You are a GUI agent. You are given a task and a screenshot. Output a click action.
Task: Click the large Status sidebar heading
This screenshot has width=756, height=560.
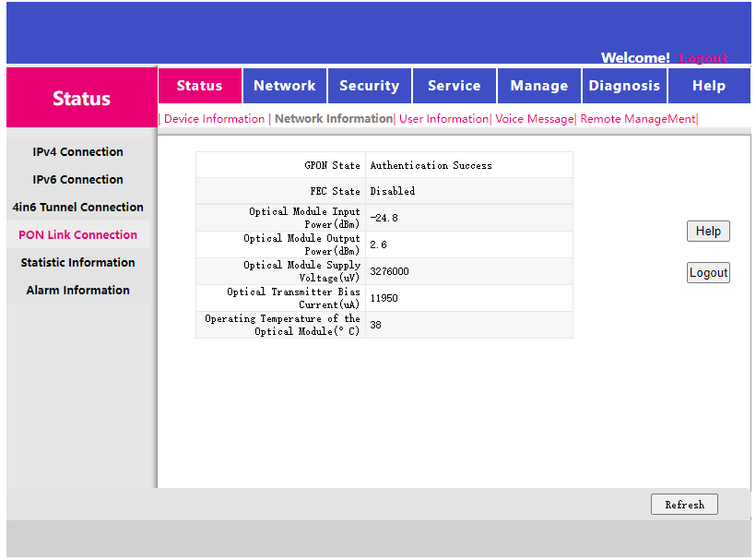coord(81,99)
